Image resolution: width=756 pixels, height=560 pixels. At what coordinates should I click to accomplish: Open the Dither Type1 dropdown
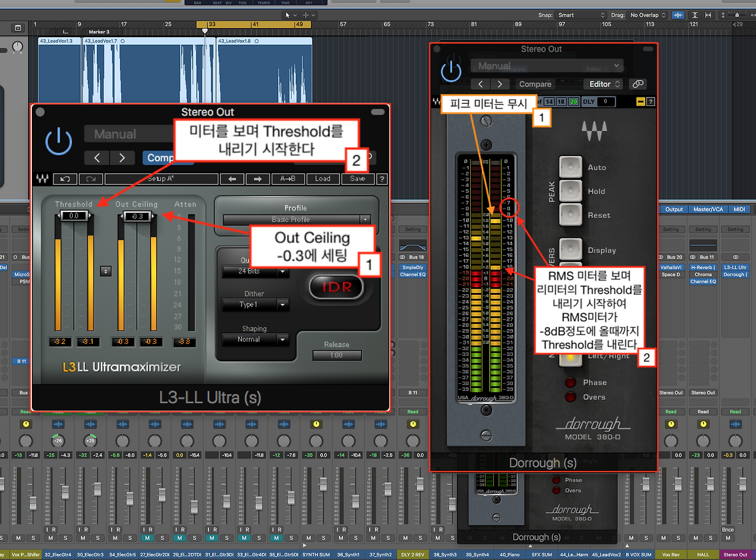click(255, 305)
